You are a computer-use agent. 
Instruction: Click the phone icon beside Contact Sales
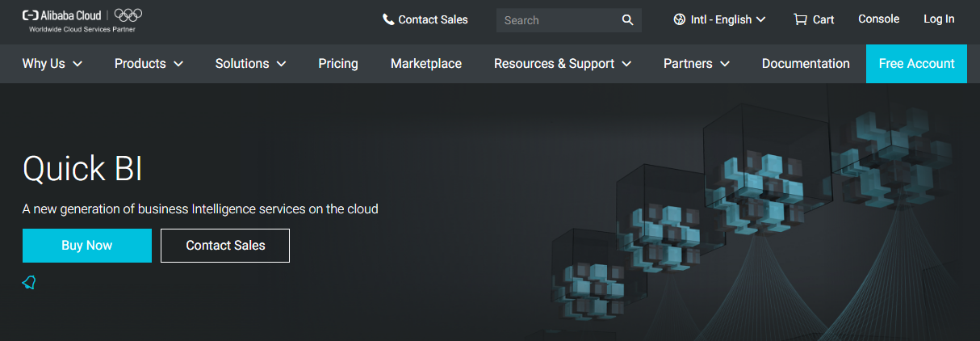click(x=388, y=19)
